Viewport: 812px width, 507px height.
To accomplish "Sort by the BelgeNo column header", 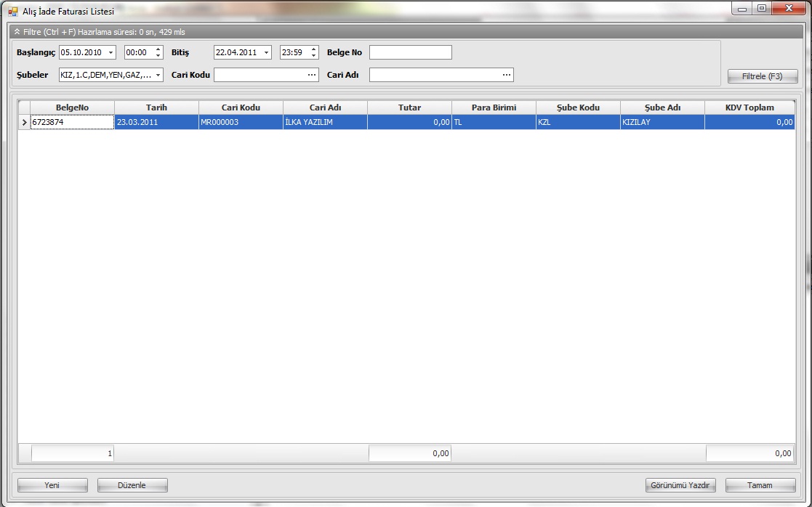I will coord(73,108).
